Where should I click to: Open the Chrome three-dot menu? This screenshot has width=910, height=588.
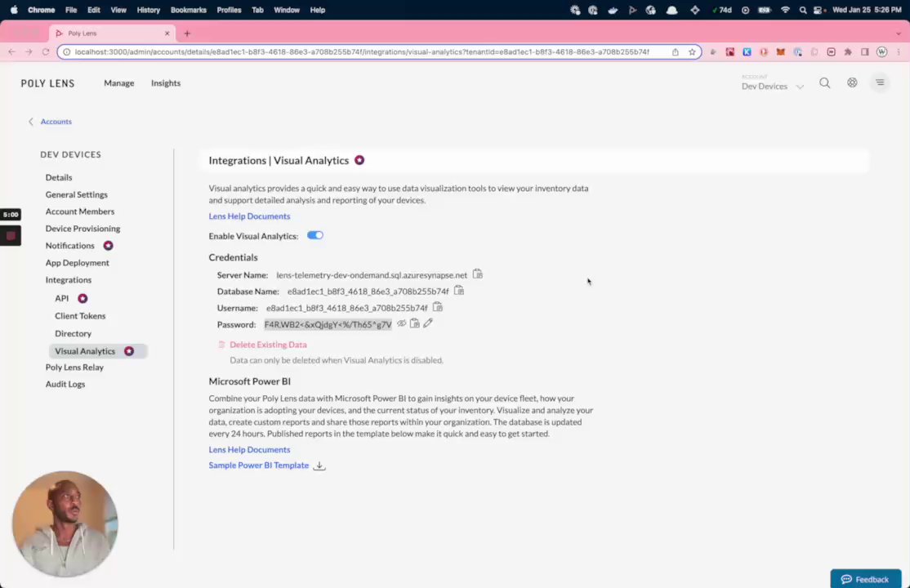tap(899, 51)
